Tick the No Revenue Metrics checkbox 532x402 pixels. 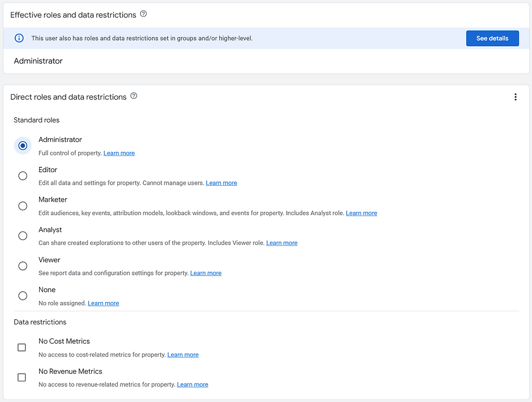pos(22,377)
